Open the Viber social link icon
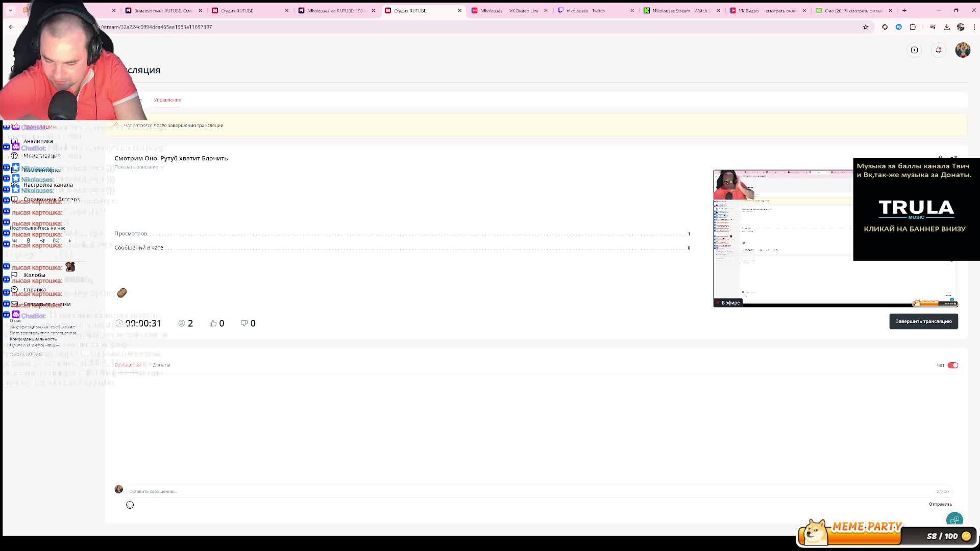The height and width of the screenshot is (551, 980). pos(56,241)
